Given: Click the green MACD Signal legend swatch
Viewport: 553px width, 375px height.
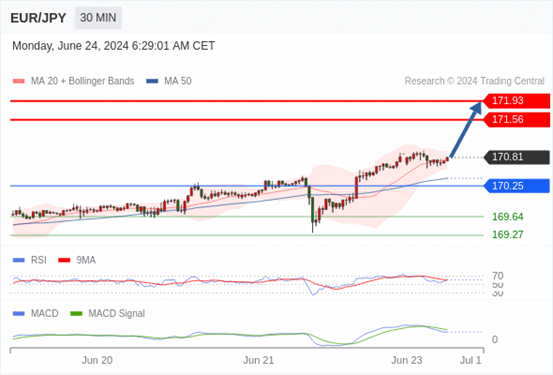Looking at the screenshot, I should pos(76,314).
